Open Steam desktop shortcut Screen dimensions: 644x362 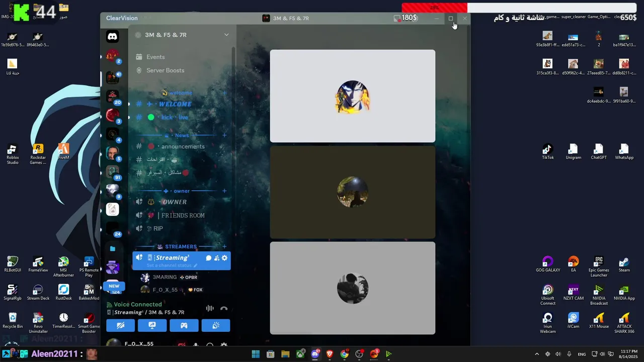(x=624, y=265)
